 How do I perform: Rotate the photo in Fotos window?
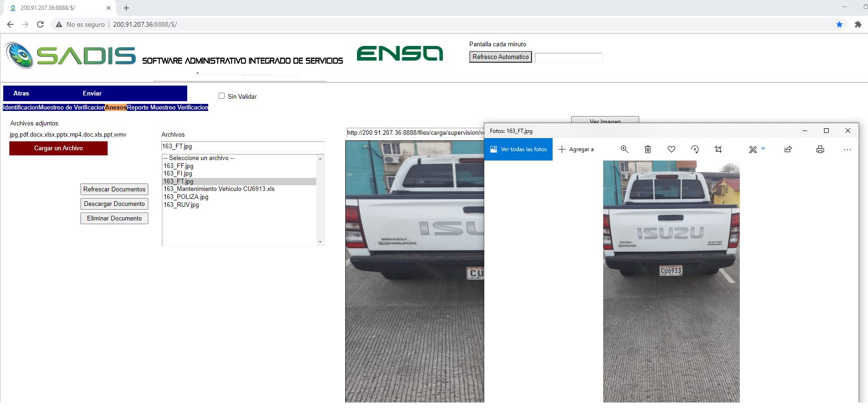695,149
